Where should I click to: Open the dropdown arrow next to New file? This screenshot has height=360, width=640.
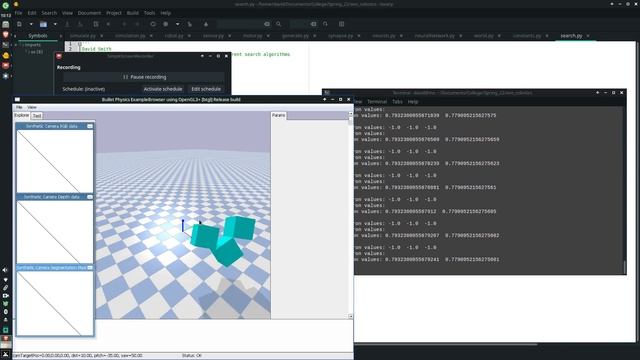coord(31,24)
